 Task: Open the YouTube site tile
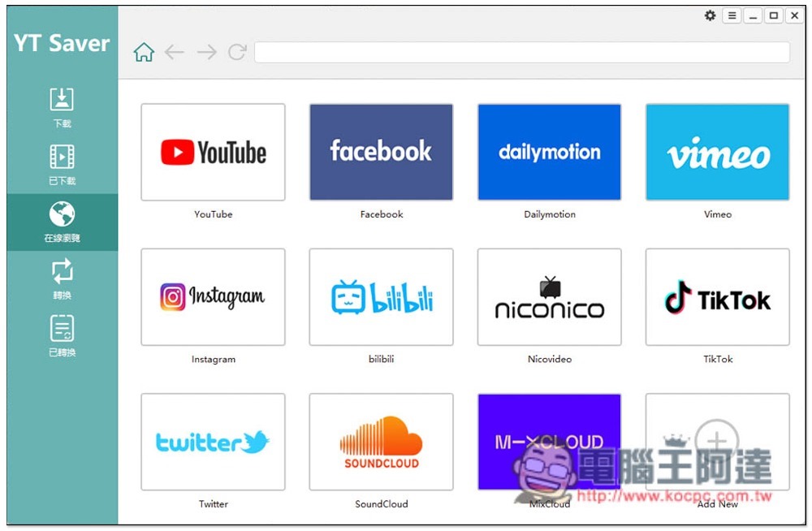[213, 152]
